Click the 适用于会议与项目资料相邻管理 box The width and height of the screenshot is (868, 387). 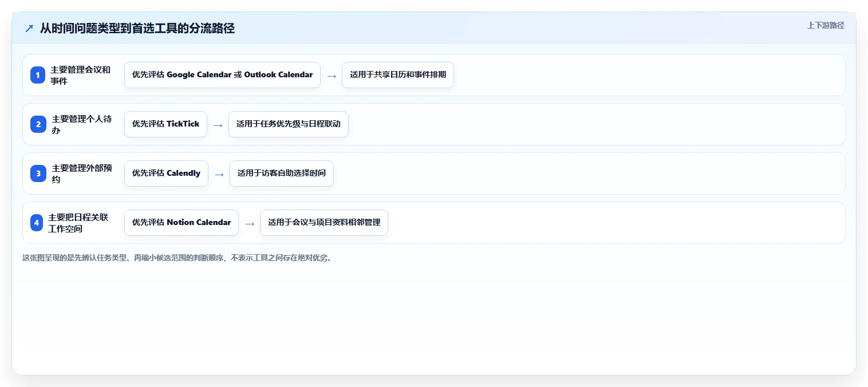pos(324,223)
